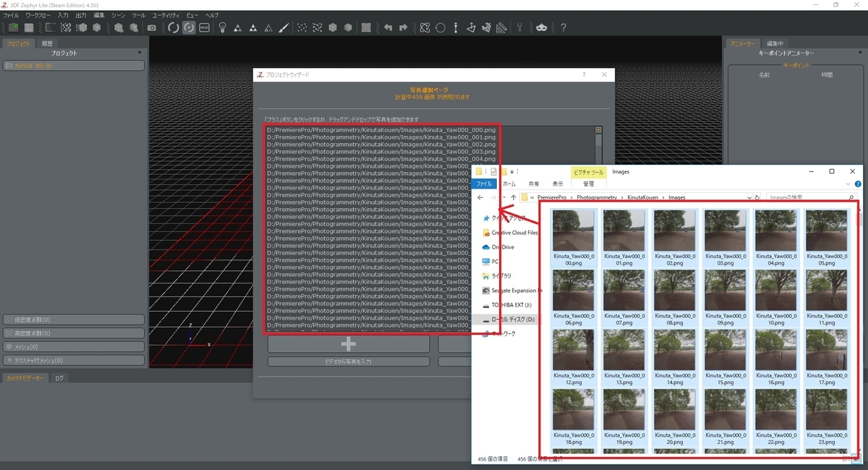Open the Explorer 表示 ribbon tab

(558, 184)
